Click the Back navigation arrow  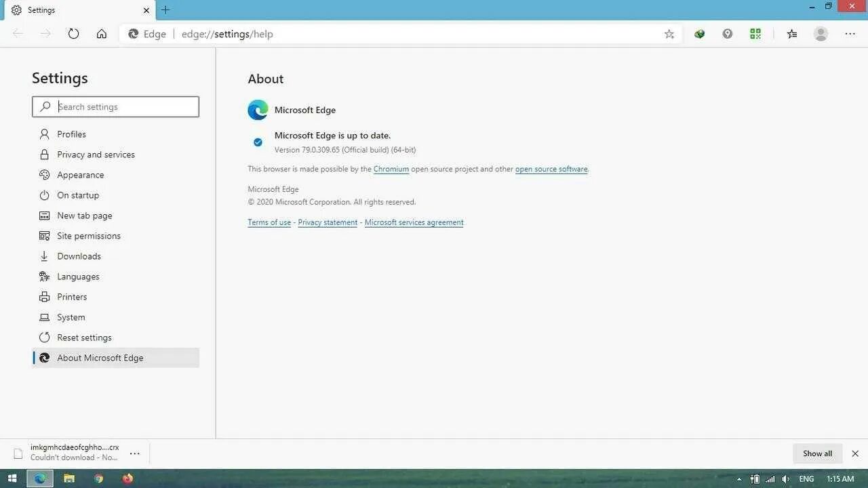[18, 34]
